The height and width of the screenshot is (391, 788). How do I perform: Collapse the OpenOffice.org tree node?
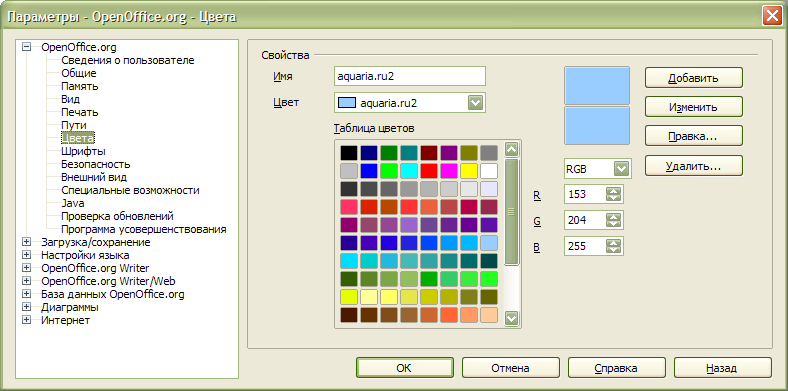(27, 47)
